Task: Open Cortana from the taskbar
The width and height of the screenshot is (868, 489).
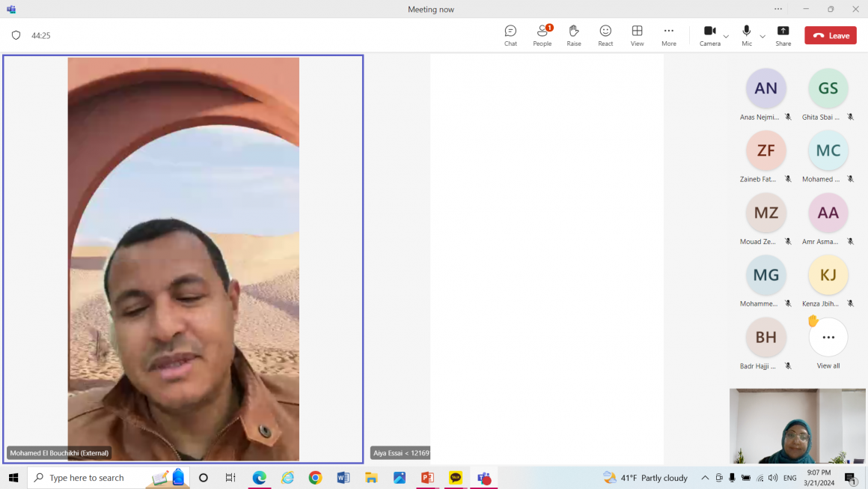Action: click(x=204, y=477)
